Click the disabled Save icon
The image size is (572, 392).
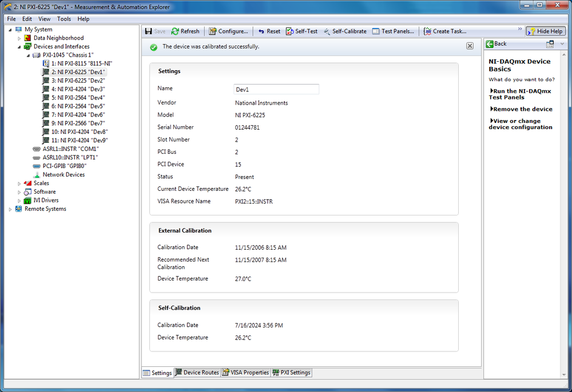point(149,31)
